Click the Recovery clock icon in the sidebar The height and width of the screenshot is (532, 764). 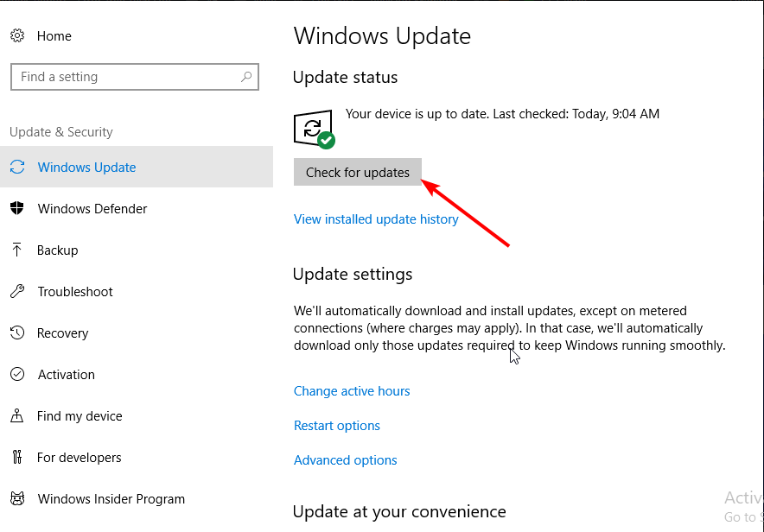coord(16,333)
